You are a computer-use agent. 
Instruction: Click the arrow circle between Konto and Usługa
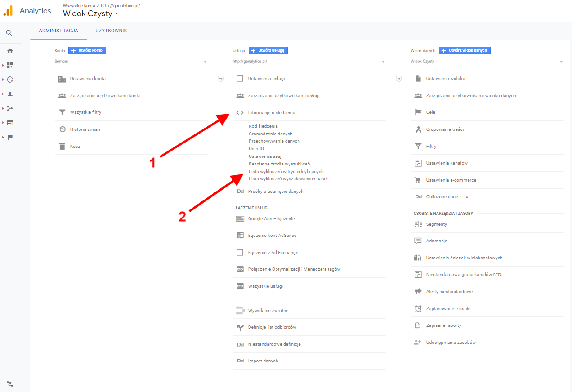click(x=221, y=79)
